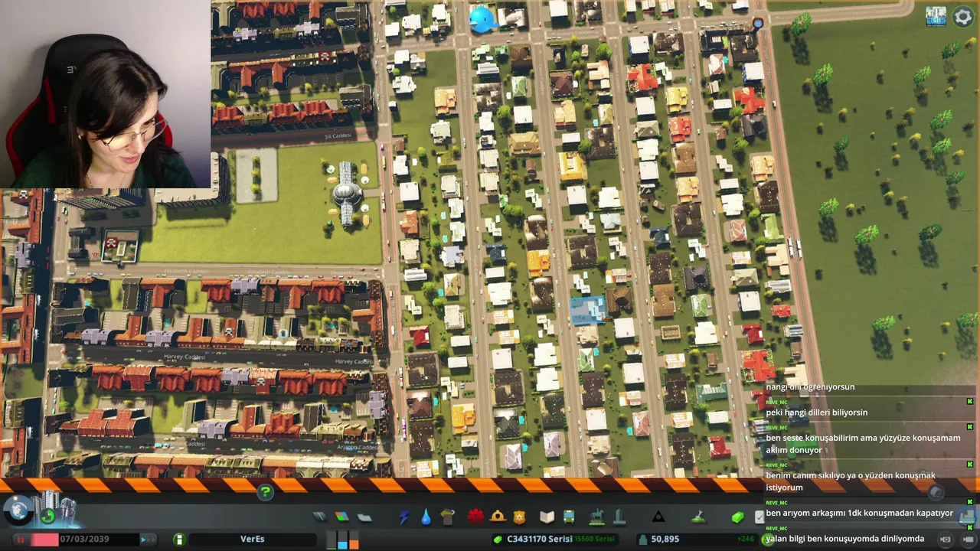
Task: Open the Roads build menu
Action: click(x=320, y=517)
